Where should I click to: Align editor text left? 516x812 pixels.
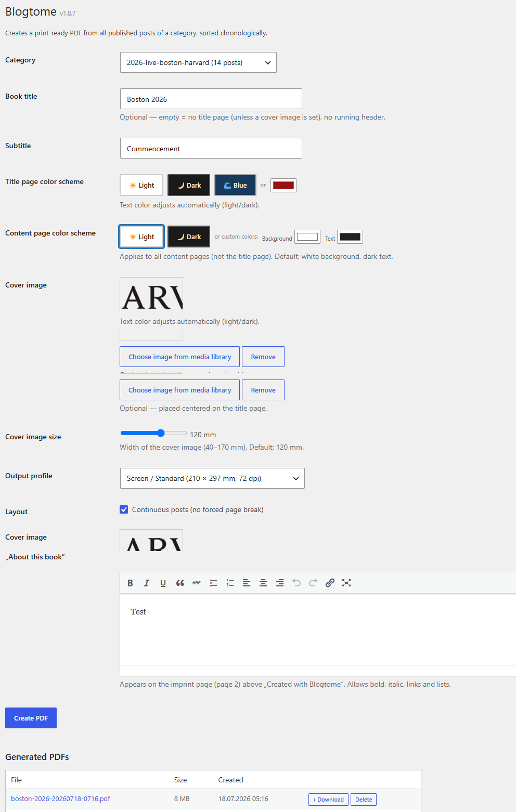(247, 583)
